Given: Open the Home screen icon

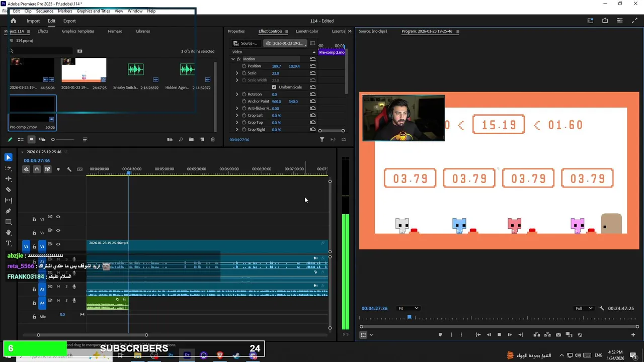Looking at the screenshot, I should point(13,21).
